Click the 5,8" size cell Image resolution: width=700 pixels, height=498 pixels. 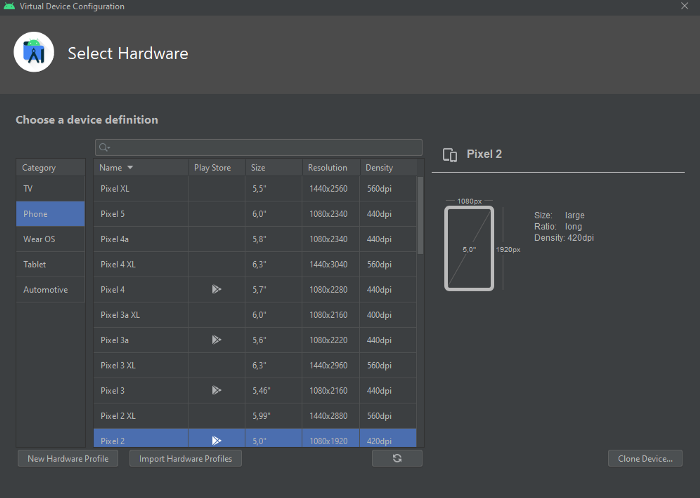(x=274, y=239)
